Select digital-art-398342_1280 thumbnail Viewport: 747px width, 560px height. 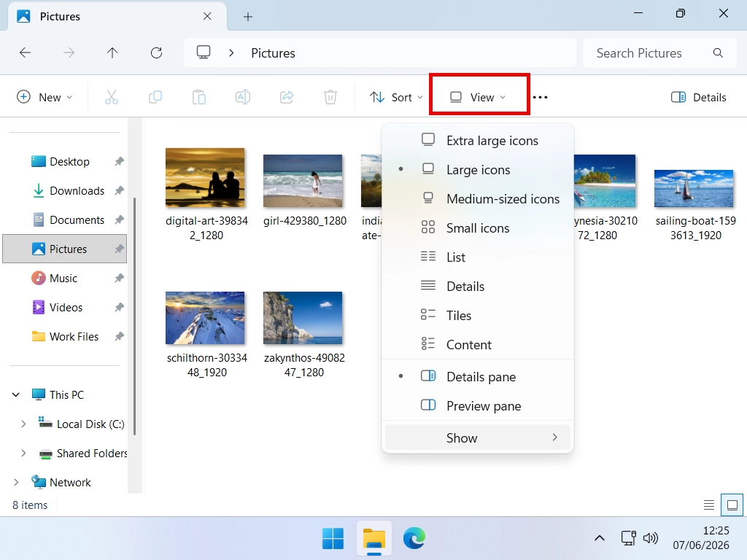click(205, 178)
